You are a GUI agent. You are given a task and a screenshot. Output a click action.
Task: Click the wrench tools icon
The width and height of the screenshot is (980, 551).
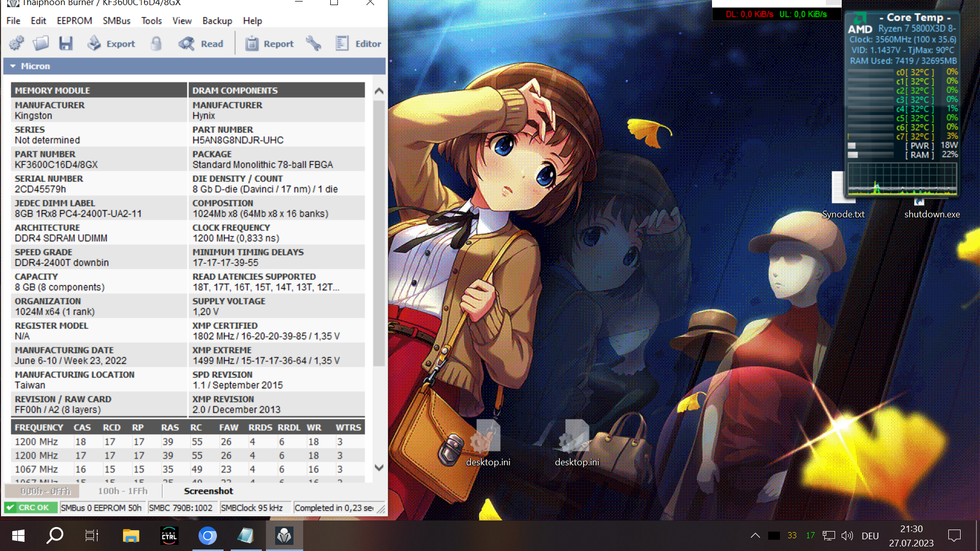coord(313,43)
